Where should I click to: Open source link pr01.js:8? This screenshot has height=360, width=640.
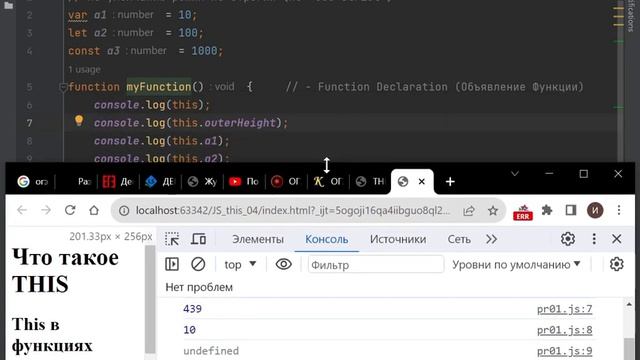coord(564,330)
